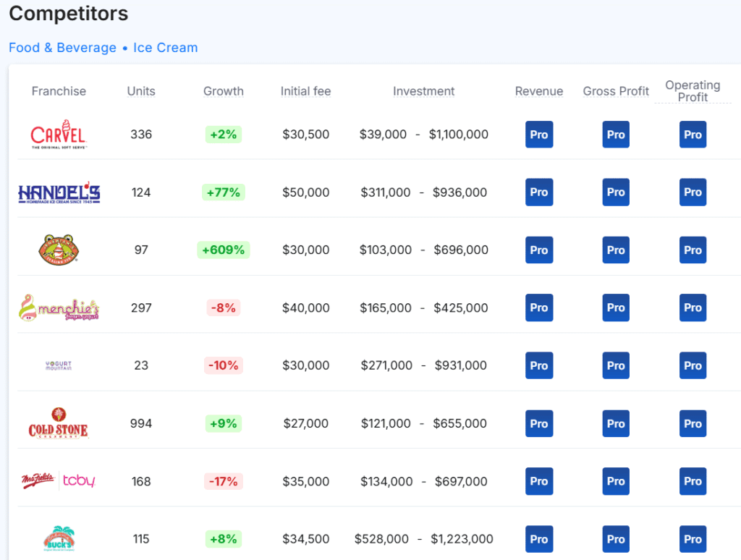
Task: Unlock Menchie's Gross Profit Pro badge
Action: point(616,307)
